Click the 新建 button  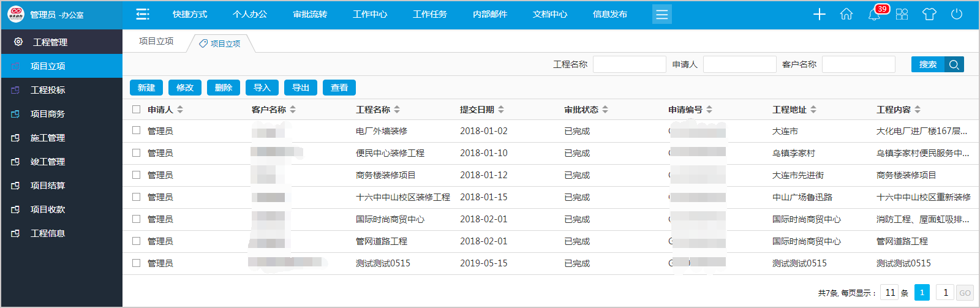[x=146, y=88]
